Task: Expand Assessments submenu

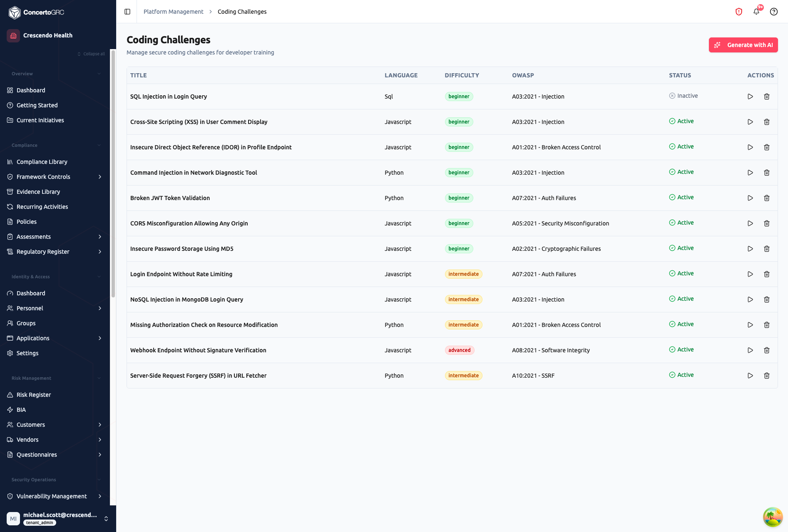Action: 100,237
